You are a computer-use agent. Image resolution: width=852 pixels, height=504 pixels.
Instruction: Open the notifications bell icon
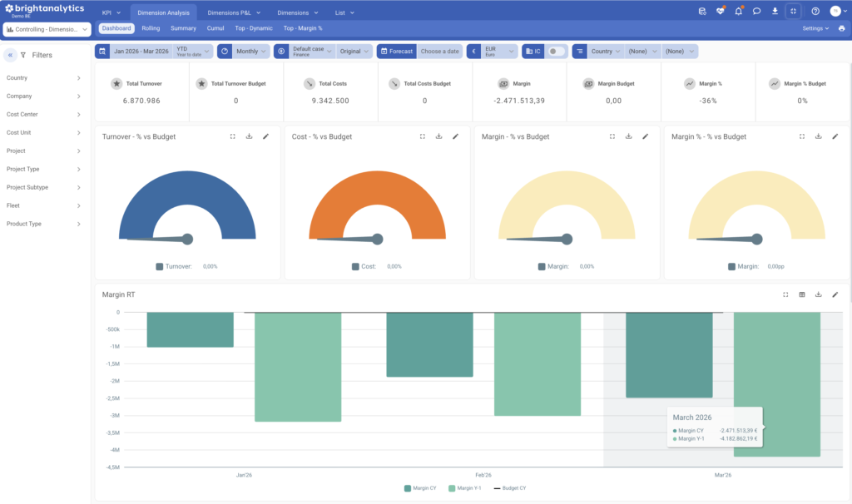(739, 11)
